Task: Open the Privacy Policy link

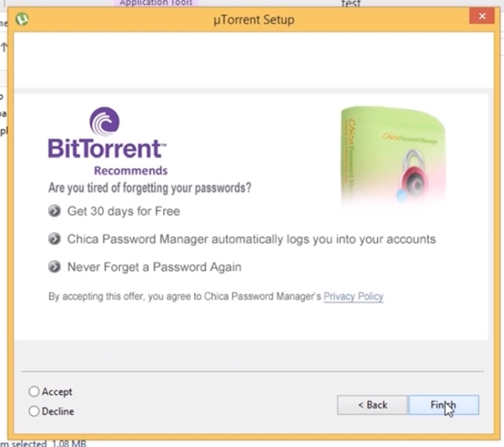Action: (354, 297)
